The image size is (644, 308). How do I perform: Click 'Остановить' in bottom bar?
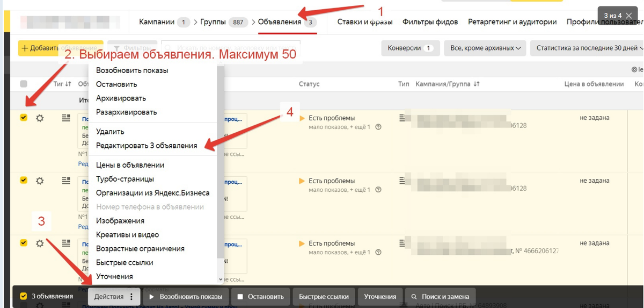click(x=261, y=297)
